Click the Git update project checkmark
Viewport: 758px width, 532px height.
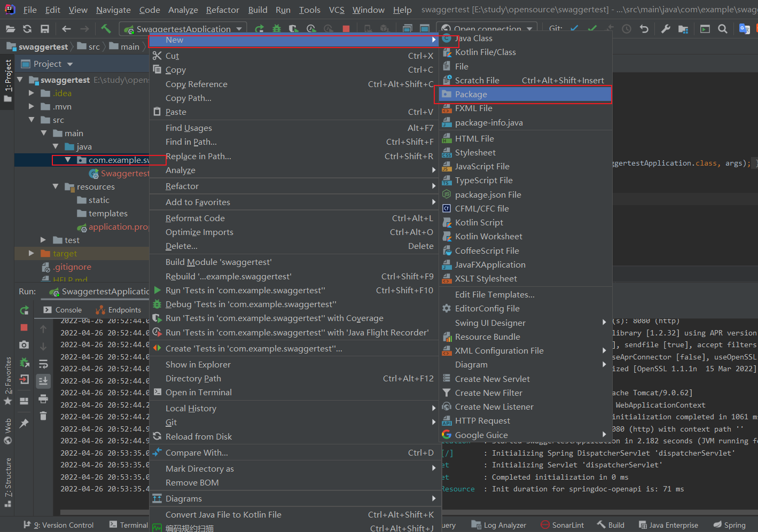(574, 29)
